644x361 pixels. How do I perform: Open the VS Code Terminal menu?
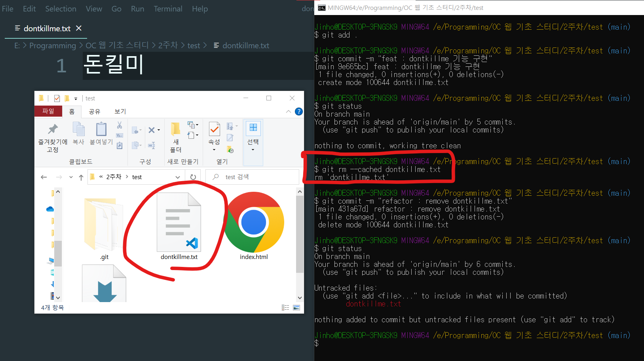tap(168, 9)
